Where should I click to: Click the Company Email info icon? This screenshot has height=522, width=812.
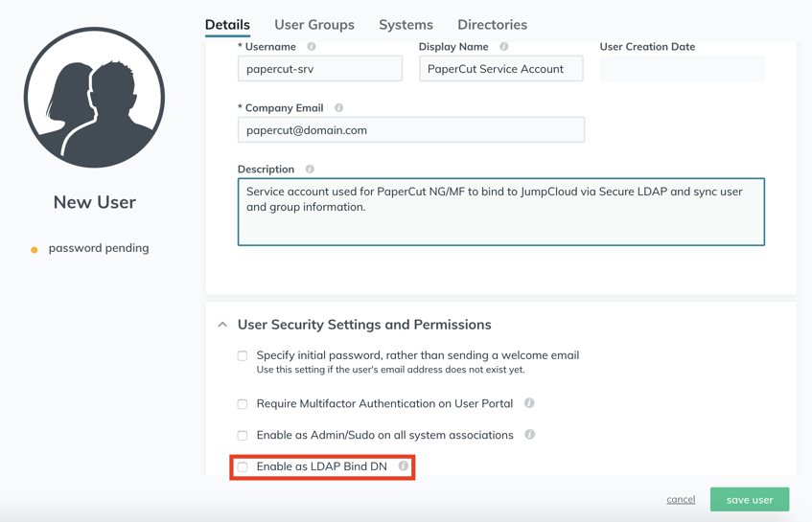(338, 107)
